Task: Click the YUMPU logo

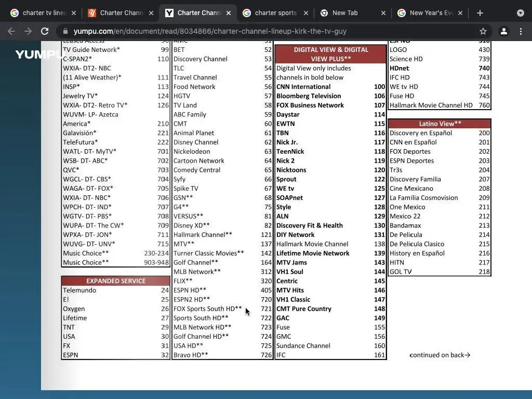Action: click(x=40, y=54)
